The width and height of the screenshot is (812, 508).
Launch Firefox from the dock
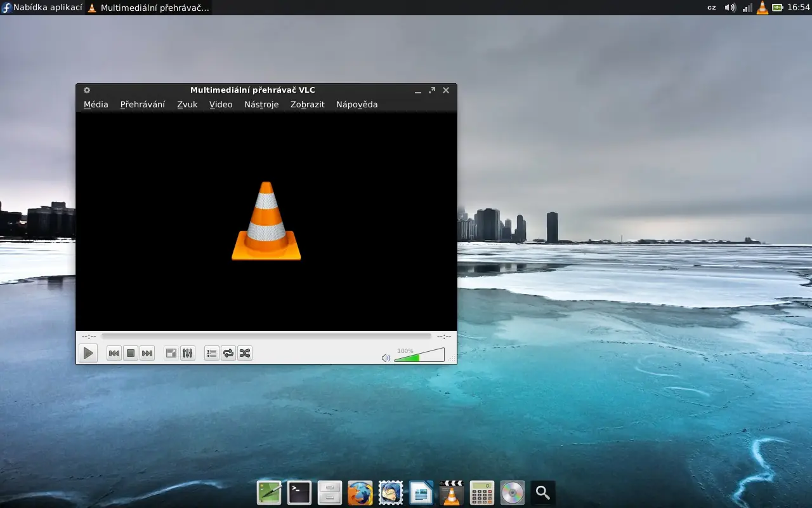(x=360, y=492)
